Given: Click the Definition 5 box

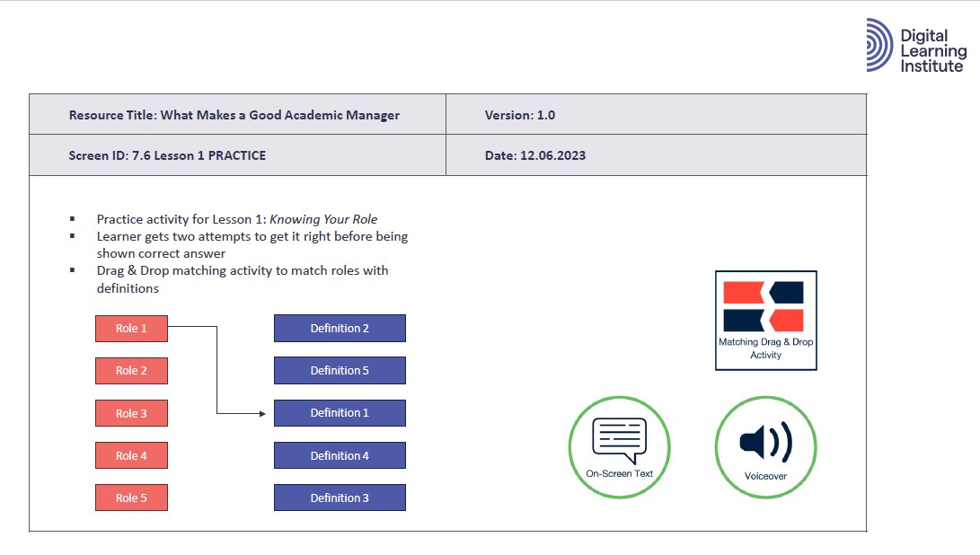Looking at the screenshot, I should pos(340,371).
